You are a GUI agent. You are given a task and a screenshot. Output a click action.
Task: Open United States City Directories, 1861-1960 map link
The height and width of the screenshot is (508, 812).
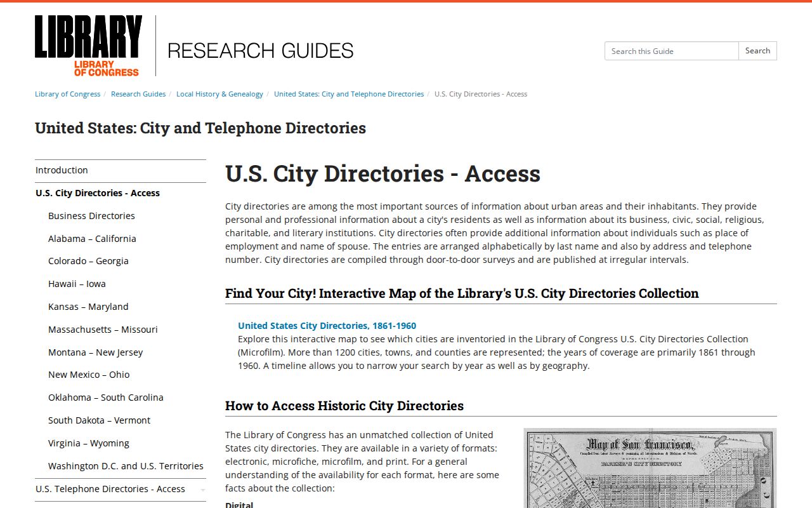tap(327, 326)
